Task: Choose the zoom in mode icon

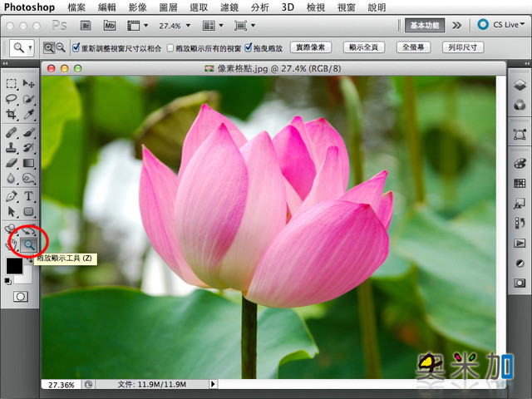Action: click(x=49, y=48)
